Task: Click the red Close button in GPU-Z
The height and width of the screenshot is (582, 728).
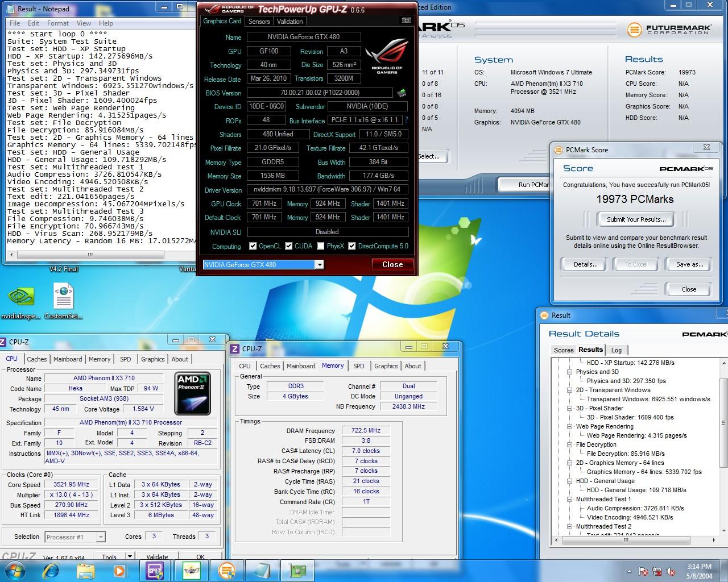Action: coord(392,265)
